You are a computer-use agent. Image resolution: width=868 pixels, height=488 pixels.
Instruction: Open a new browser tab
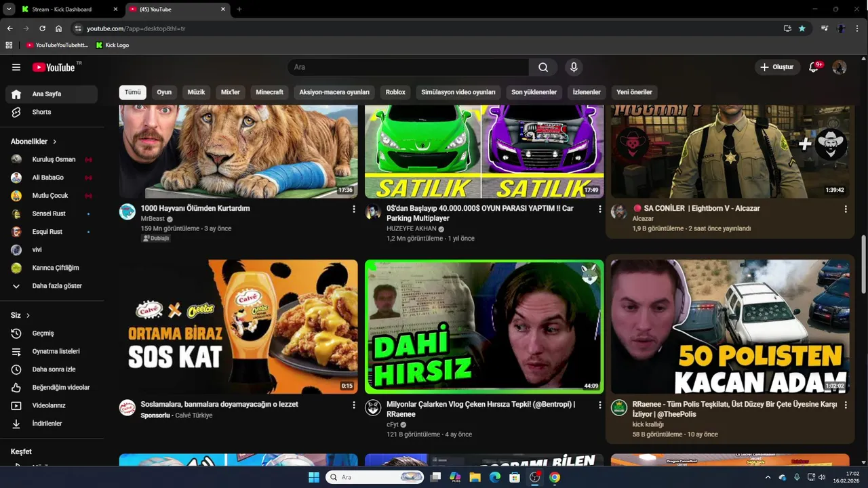click(239, 9)
